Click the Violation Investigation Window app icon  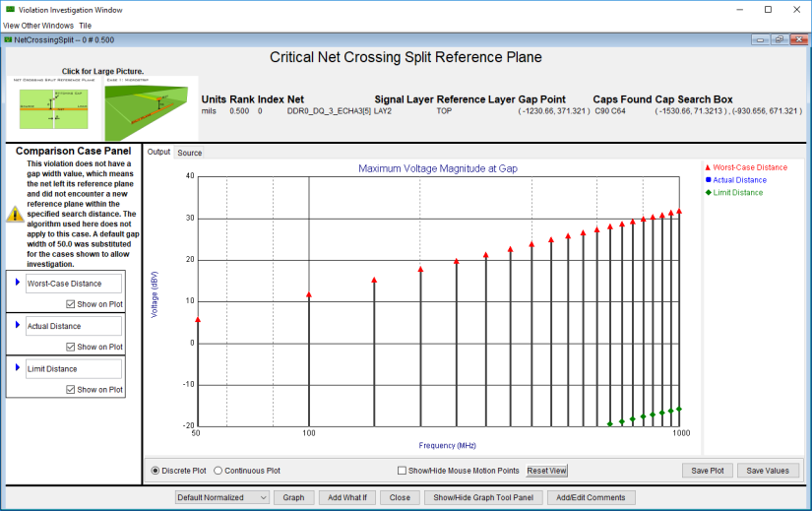click(x=10, y=9)
